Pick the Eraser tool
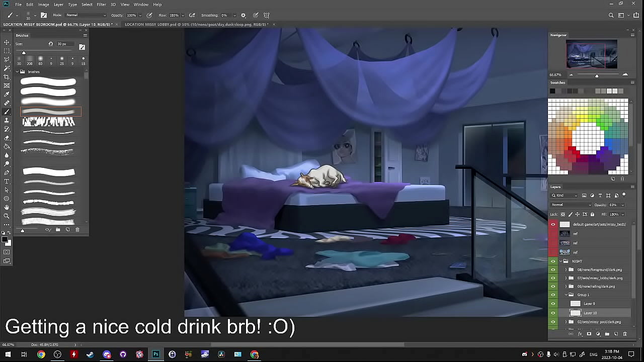Screen dimensions: 644x362 [x=7, y=138]
